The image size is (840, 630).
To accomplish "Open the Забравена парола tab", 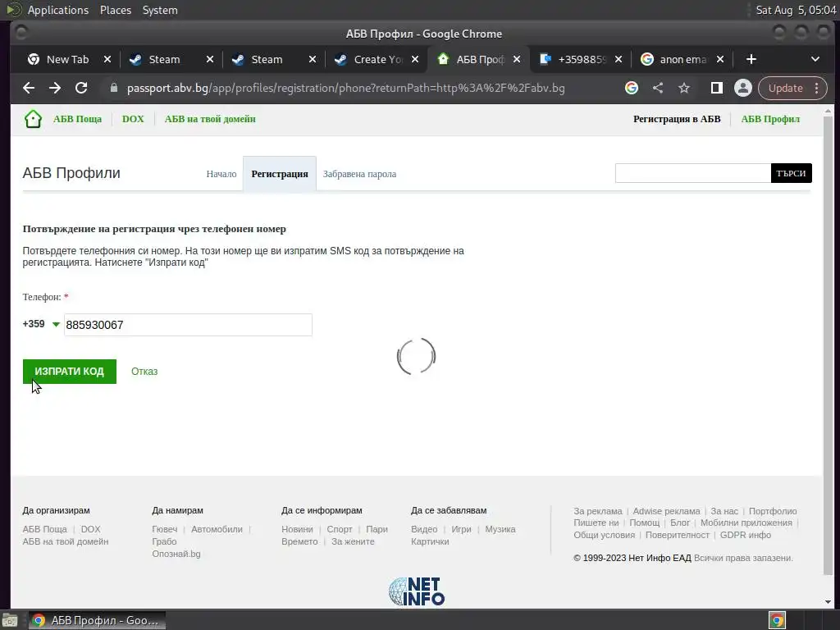I will [x=359, y=174].
